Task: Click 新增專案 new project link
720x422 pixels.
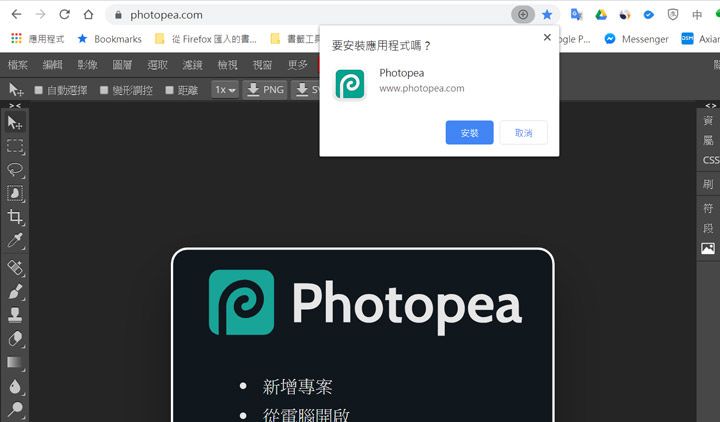Action: coord(297,387)
